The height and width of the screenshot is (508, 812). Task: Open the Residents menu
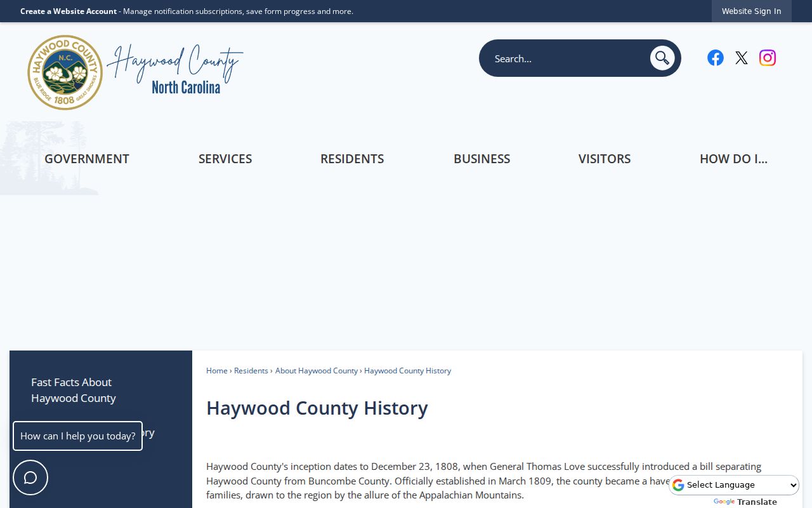point(352,159)
